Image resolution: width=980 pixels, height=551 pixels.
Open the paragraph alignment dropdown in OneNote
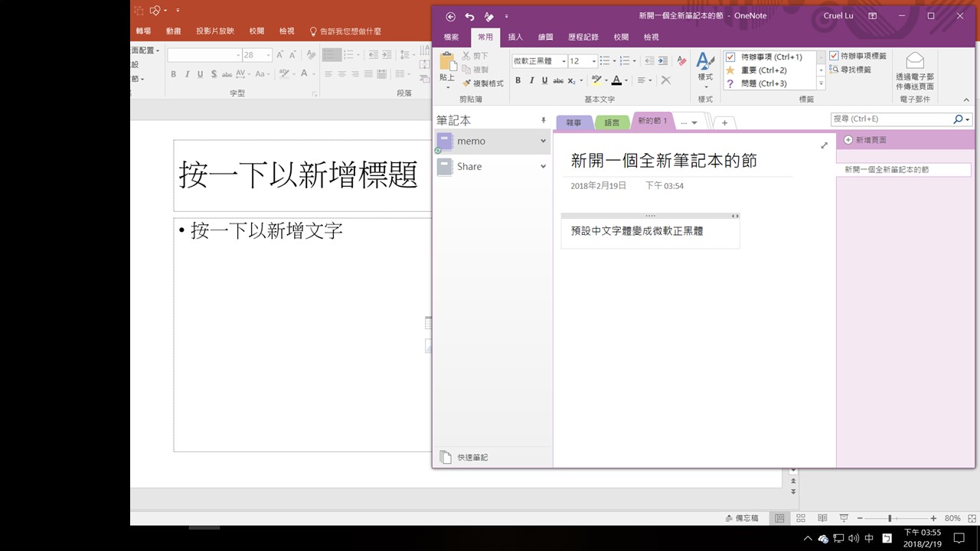tap(650, 80)
